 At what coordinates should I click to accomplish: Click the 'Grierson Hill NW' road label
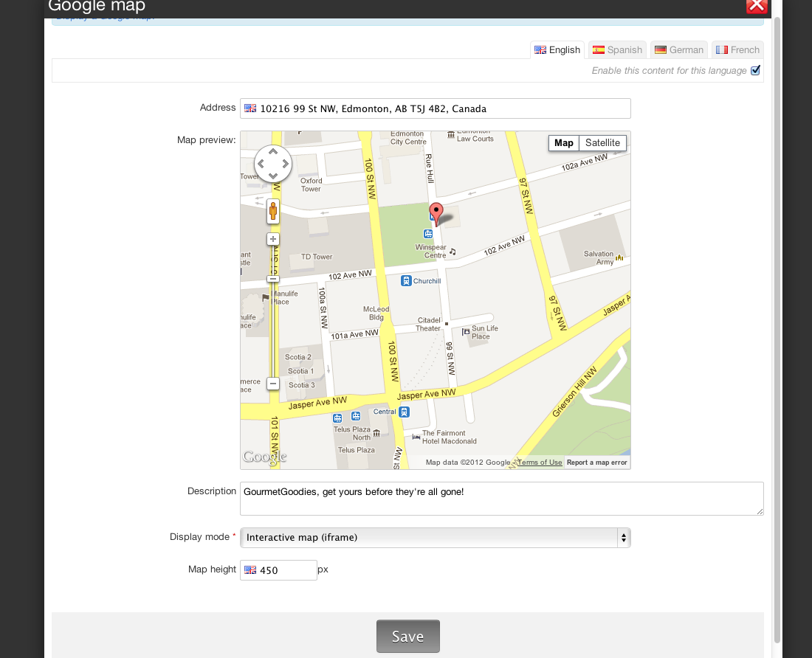[x=575, y=392]
